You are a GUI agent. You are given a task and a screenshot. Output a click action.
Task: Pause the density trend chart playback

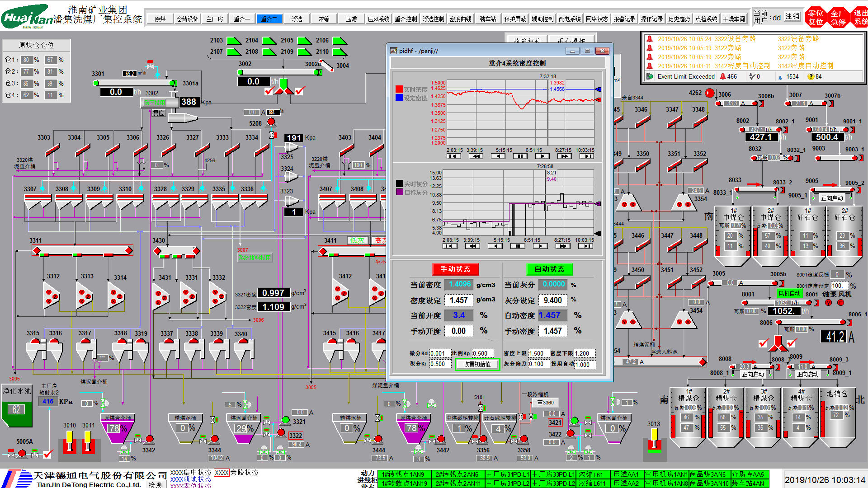520,156
